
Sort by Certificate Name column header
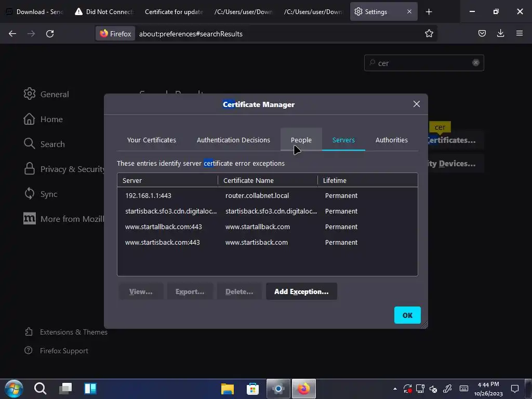(268, 180)
